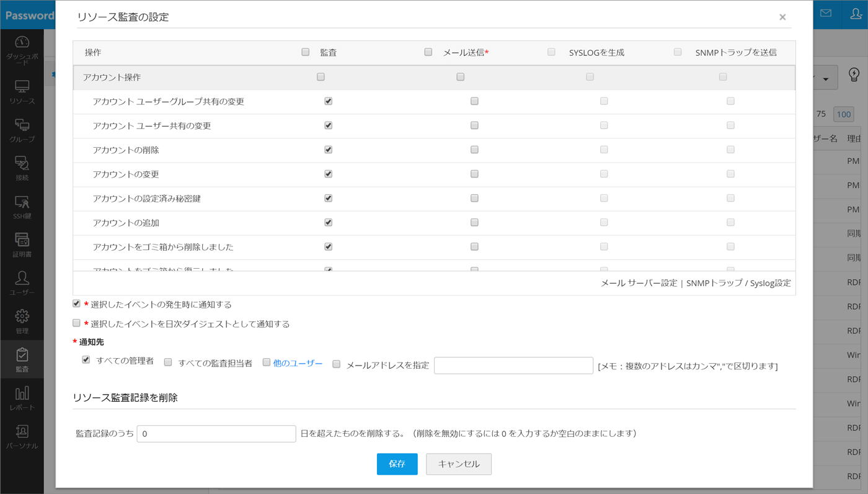Click the アカウント操作 group row label
This screenshot has height=494, width=868.
tap(112, 78)
